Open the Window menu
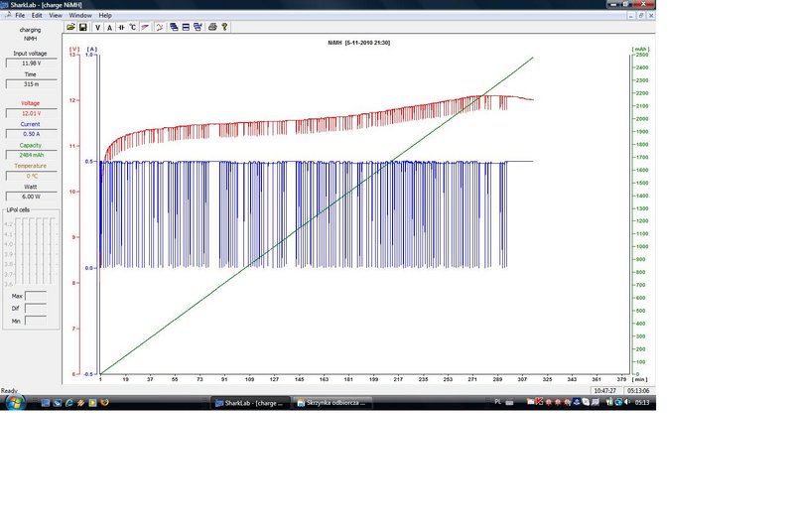The image size is (794, 532). pyautogui.click(x=80, y=16)
